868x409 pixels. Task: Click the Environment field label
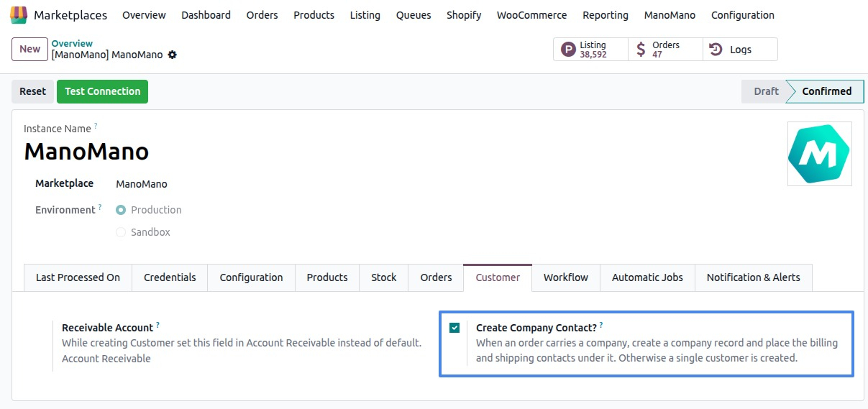point(65,210)
